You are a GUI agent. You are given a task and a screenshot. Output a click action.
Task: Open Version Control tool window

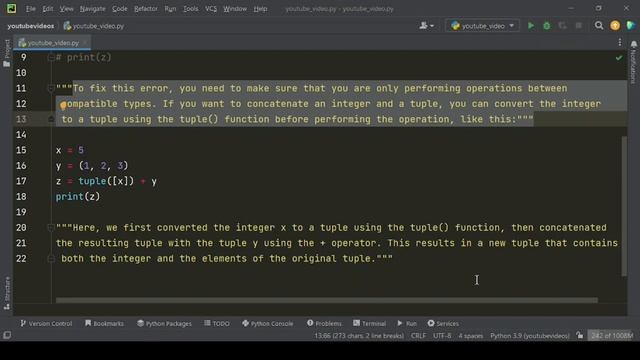[46, 323]
